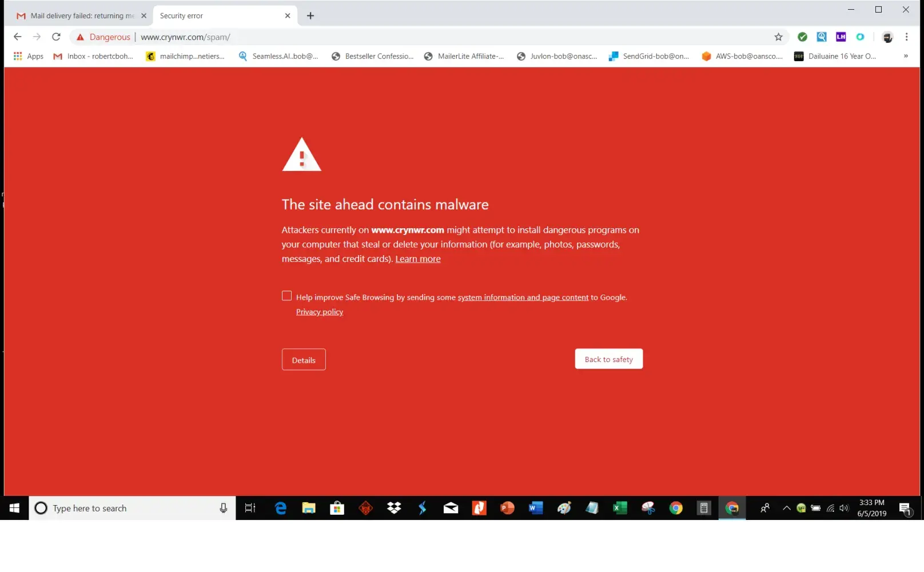Open the LH extension icon

841,37
